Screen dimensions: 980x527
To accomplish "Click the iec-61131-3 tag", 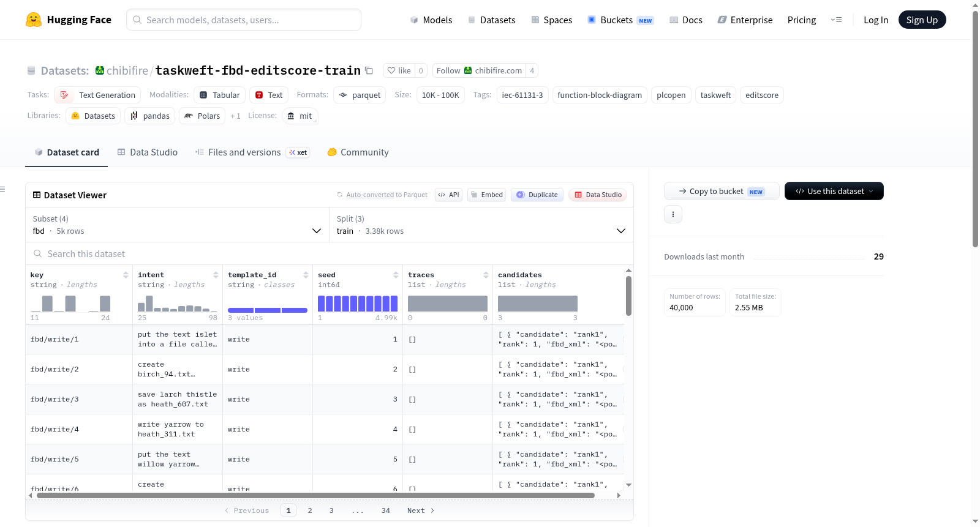I will coord(522,95).
